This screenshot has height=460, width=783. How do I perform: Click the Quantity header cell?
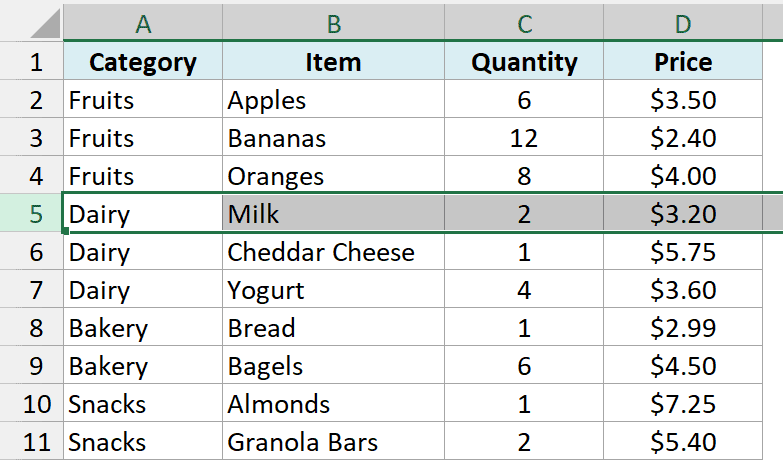tap(524, 61)
